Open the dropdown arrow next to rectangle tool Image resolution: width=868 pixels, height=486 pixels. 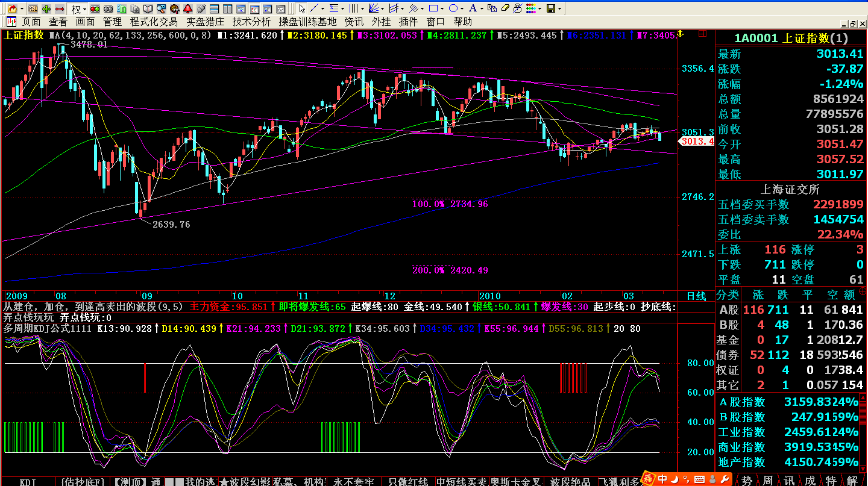pos(442,8)
